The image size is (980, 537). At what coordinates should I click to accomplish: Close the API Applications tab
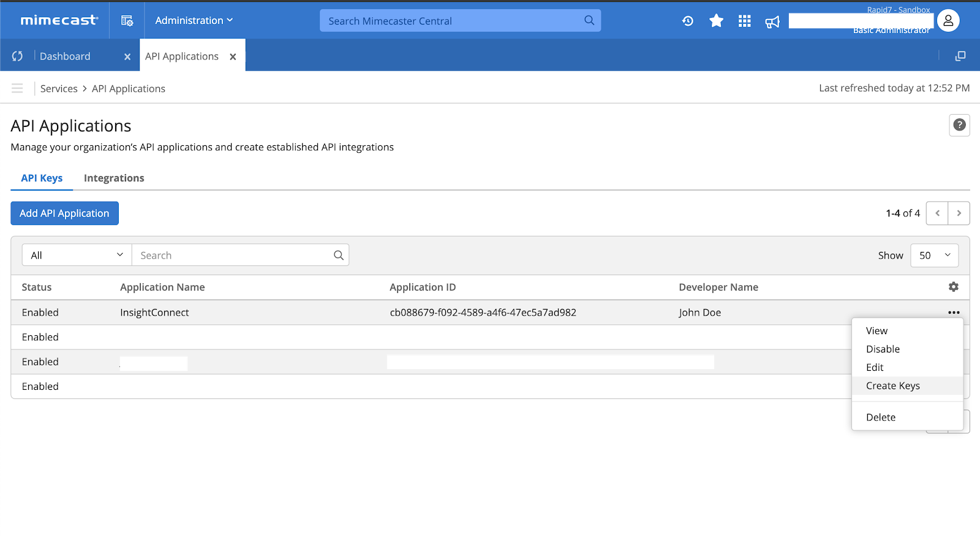click(233, 57)
